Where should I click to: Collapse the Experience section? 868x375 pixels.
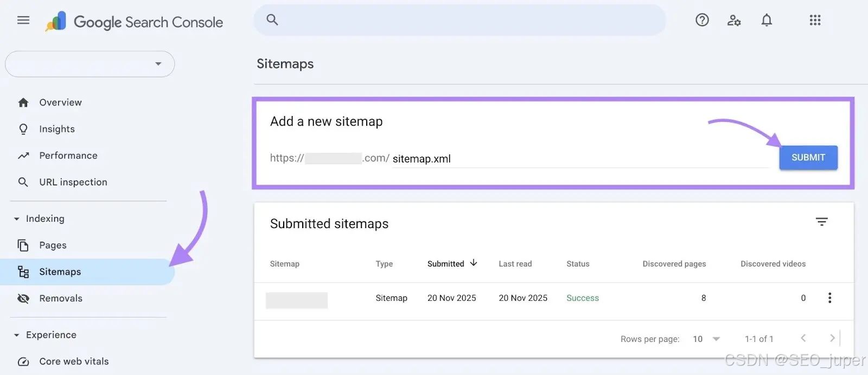tap(17, 335)
